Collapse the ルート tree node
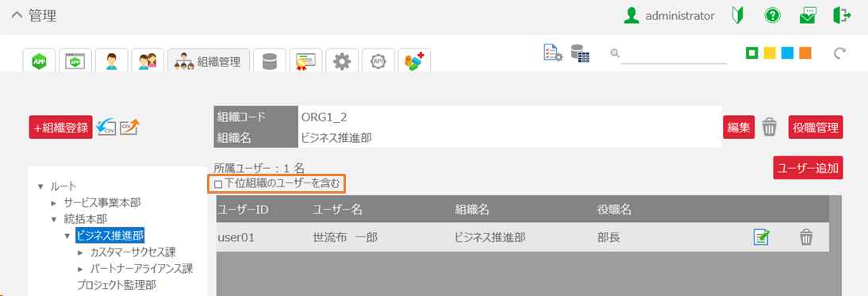This screenshot has width=868, height=296. coord(40,186)
